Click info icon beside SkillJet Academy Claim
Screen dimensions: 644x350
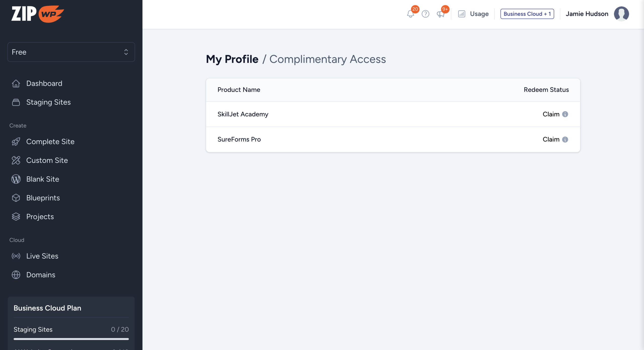click(x=565, y=114)
